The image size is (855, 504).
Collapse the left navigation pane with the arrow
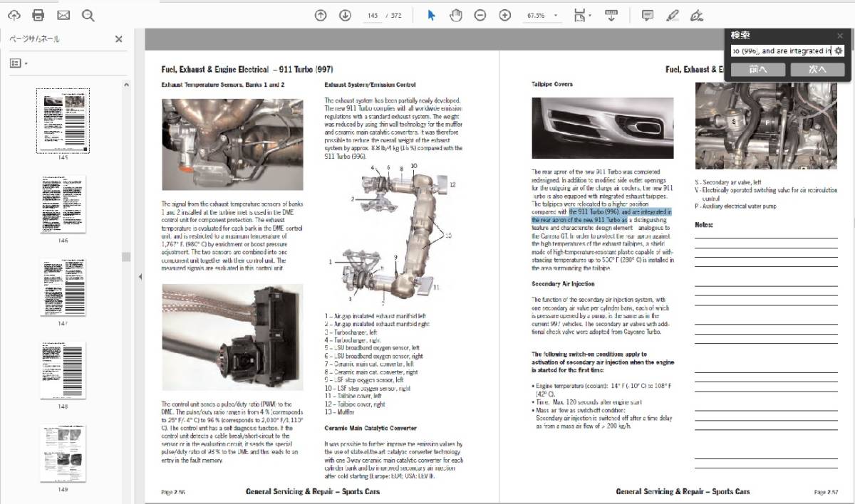pos(140,276)
